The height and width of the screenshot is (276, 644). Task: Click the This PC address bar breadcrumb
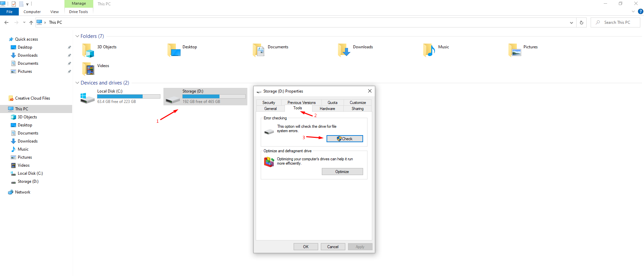55,22
